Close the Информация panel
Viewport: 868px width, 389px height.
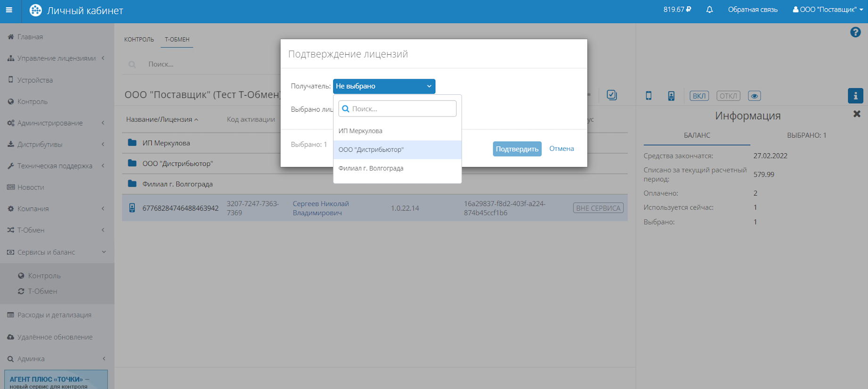point(856,114)
